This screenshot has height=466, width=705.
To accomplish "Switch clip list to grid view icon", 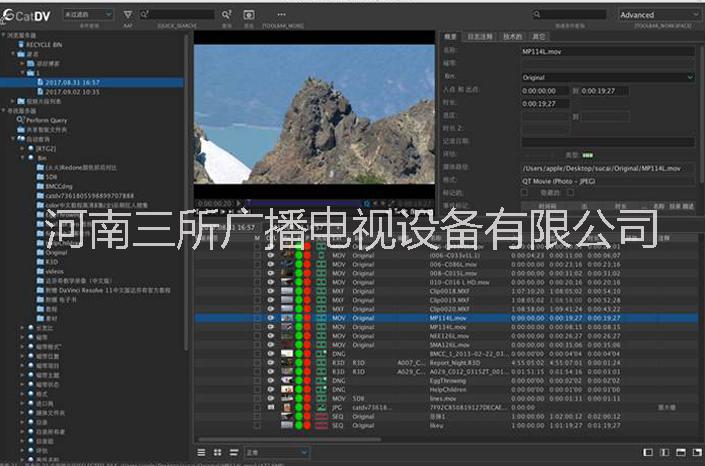I will coord(215,451).
